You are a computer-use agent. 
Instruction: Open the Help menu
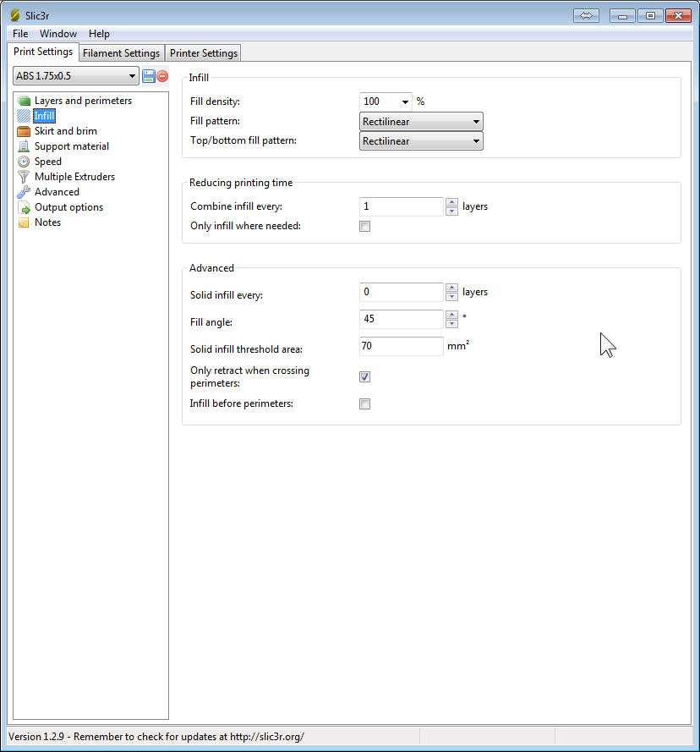[x=99, y=34]
